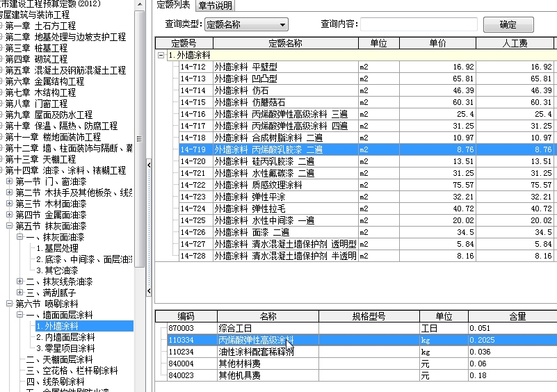
Task: Collapse the 1.外墙涂料 group in the table
Action: pos(161,55)
